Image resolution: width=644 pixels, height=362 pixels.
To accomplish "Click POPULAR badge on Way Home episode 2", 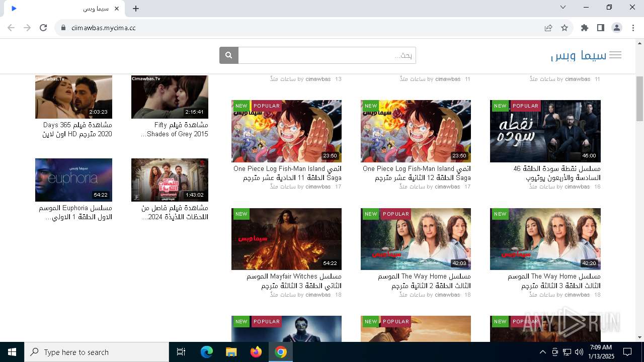I will (x=396, y=214).
